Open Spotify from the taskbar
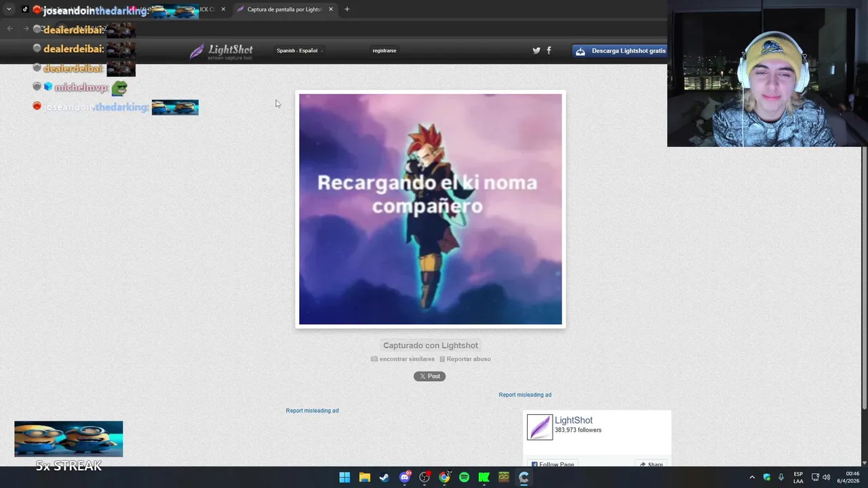The height and width of the screenshot is (488, 868). [x=464, y=477]
